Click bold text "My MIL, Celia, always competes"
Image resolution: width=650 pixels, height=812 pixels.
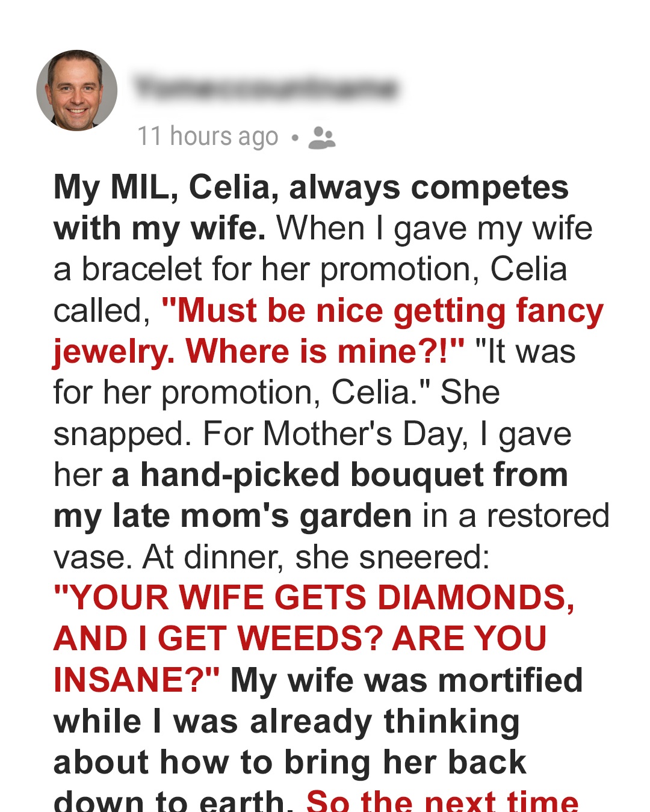311,187
